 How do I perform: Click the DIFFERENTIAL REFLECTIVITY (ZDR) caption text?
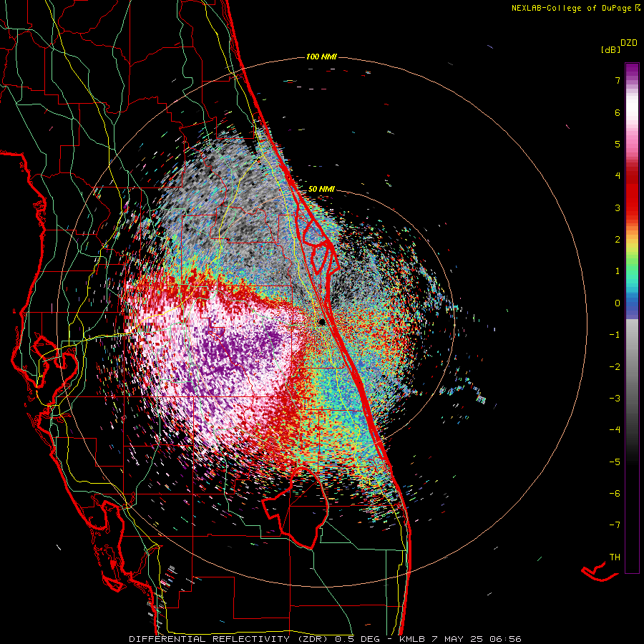231,639
